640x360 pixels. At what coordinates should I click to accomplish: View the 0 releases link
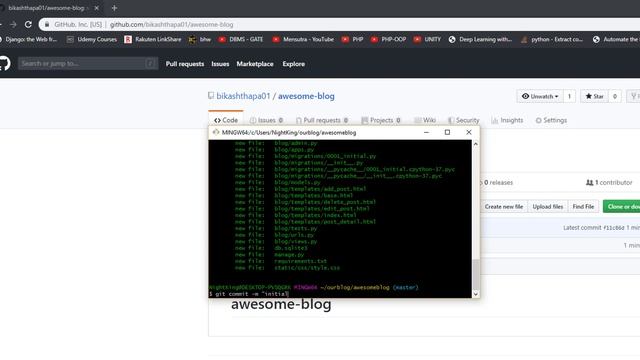[x=498, y=182]
